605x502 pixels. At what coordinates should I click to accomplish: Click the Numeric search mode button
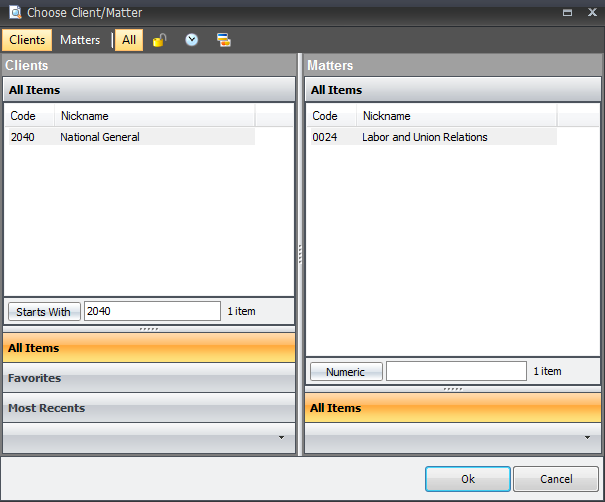pos(345,372)
